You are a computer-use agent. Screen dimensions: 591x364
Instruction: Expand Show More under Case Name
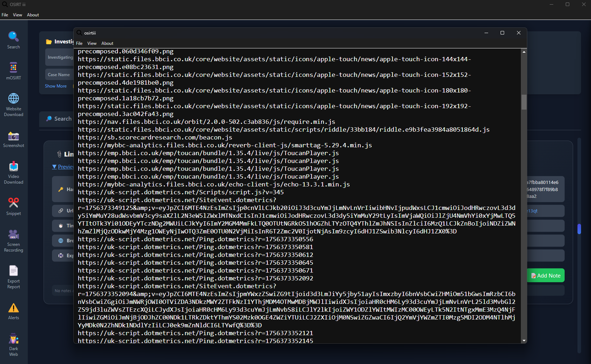[56, 86]
